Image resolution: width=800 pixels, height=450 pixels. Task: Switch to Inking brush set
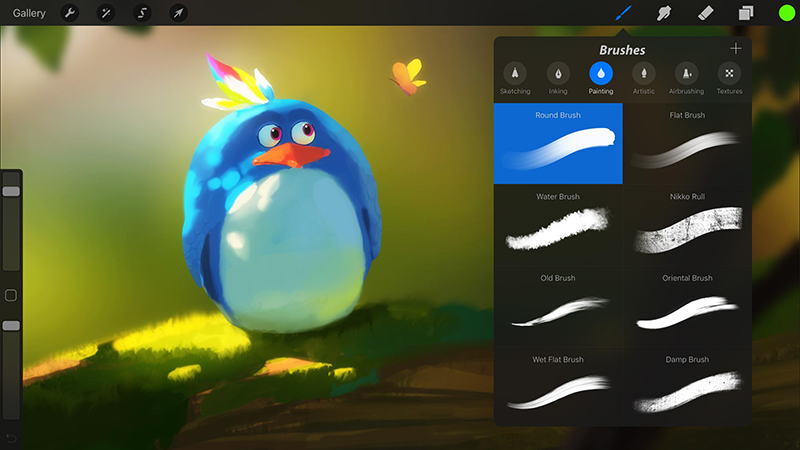coord(558,79)
